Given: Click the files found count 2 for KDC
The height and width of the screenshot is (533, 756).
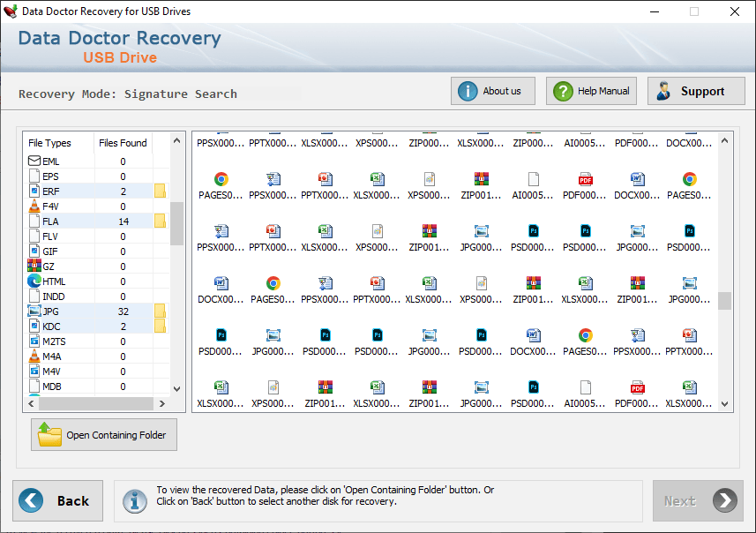Looking at the screenshot, I should pyautogui.click(x=124, y=327).
